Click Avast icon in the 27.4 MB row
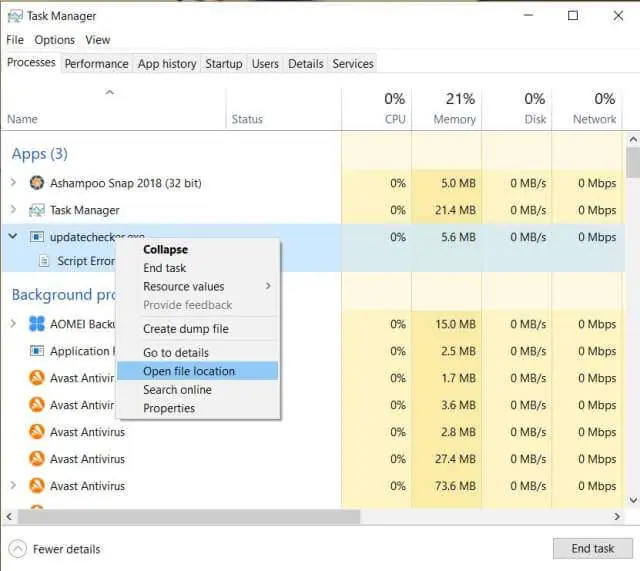 tap(37, 459)
